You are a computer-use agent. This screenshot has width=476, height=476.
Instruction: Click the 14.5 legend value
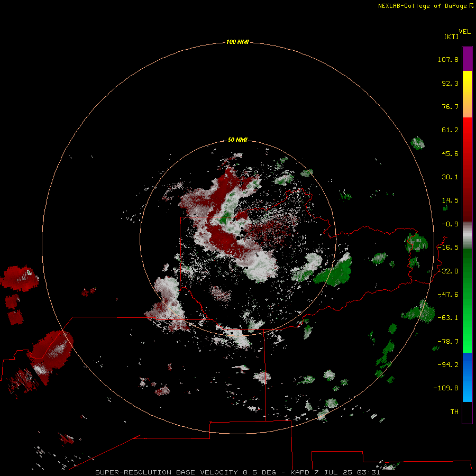click(x=450, y=200)
